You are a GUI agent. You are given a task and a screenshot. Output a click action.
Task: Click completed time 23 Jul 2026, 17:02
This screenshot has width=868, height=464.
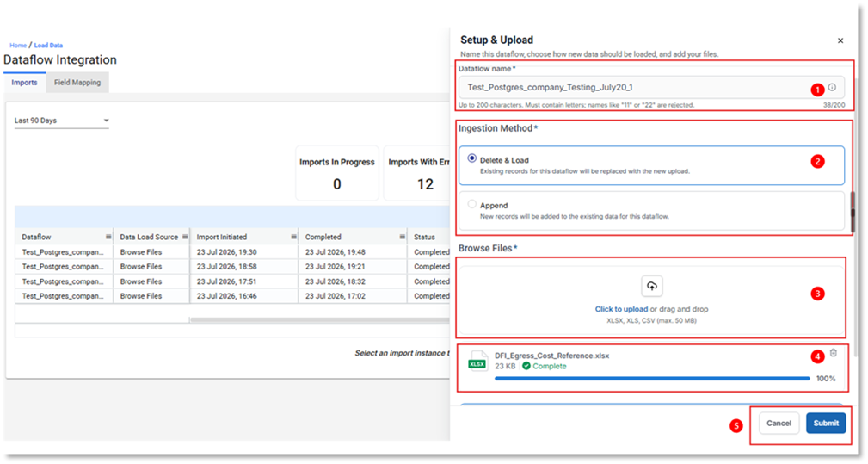point(335,296)
